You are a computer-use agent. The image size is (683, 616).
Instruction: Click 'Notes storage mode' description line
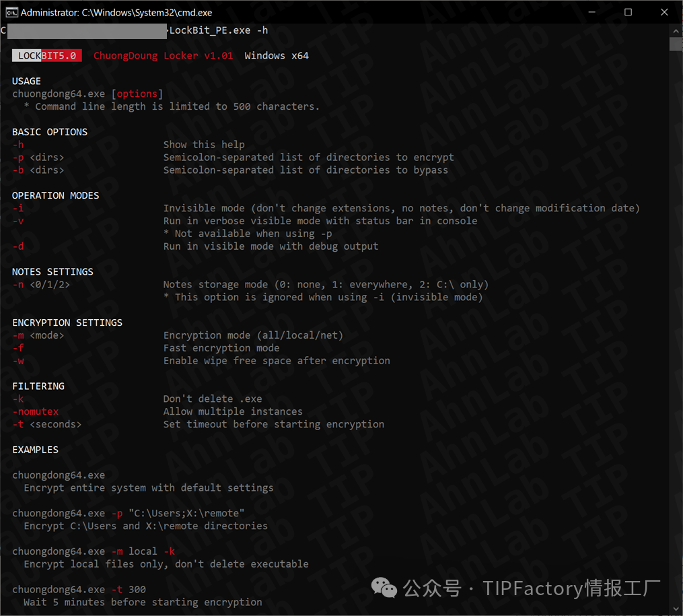[326, 285]
